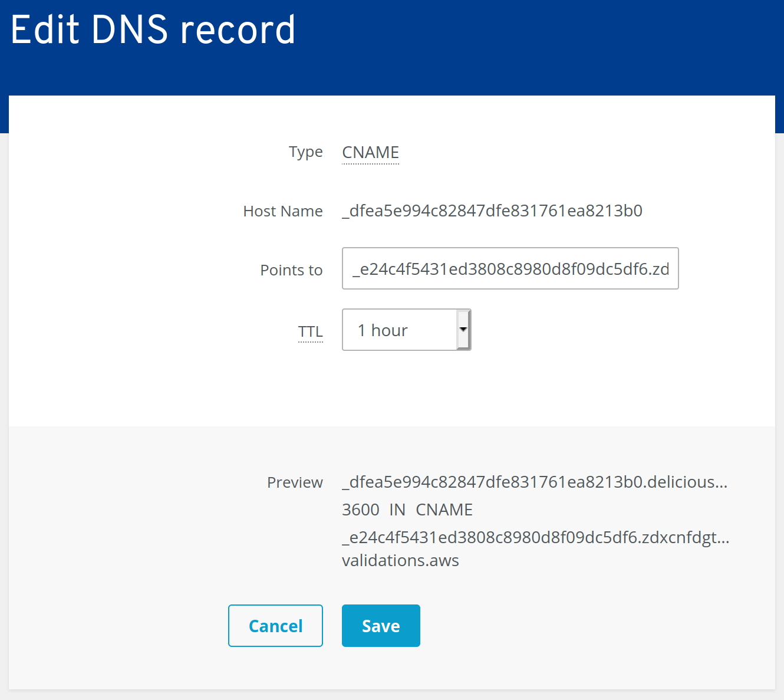Open the TTL dropdown showing 1 hour
Viewport: 784px width, 700px height.
click(406, 330)
